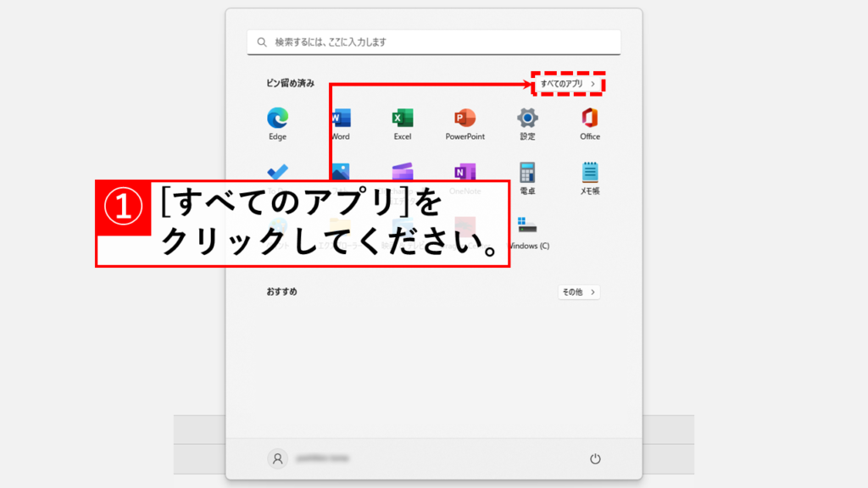Screen dimensions: 868x488
Task: Click the その他 button in おすすめ
Action: (578, 292)
